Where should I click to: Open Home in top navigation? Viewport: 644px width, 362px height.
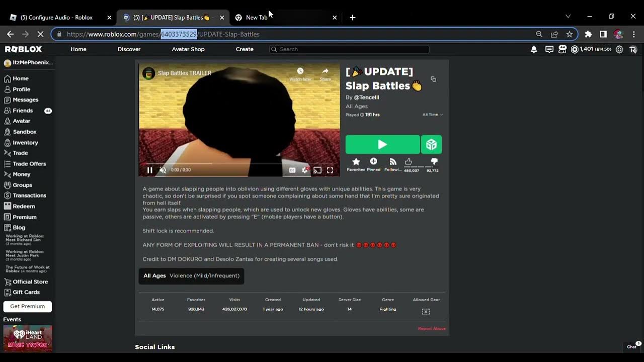coord(78,49)
